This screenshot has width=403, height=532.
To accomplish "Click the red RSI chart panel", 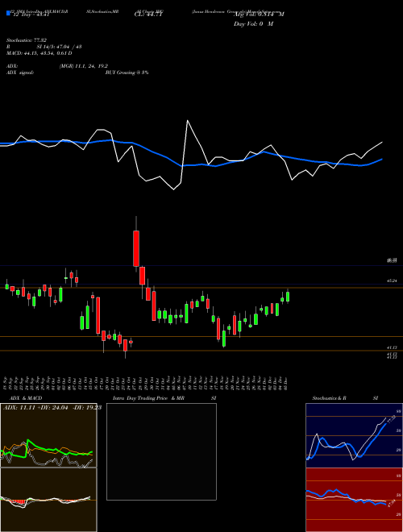I will tap(354, 500).
